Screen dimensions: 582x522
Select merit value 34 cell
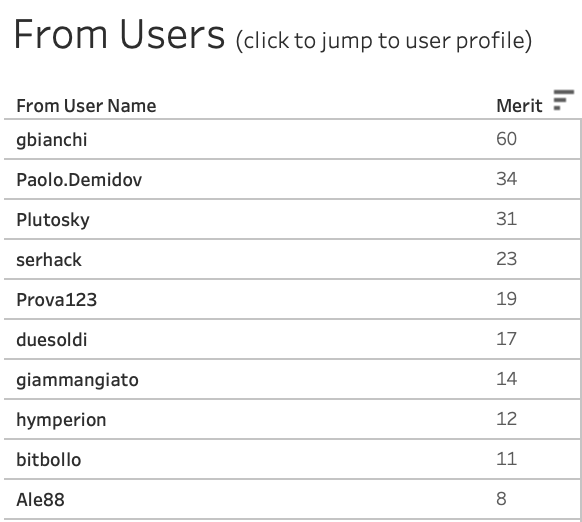pyautogui.click(x=506, y=179)
